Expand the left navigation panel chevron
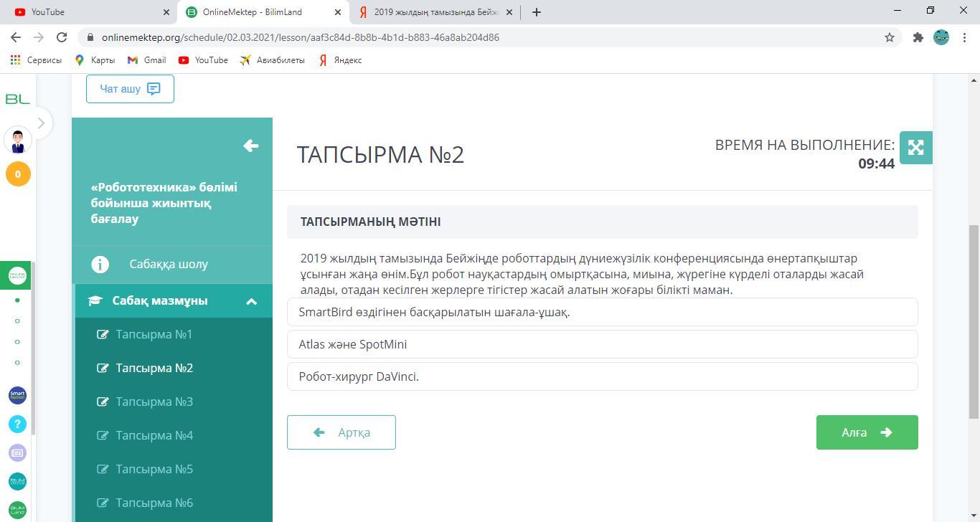980x522 pixels. click(x=41, y=123)
